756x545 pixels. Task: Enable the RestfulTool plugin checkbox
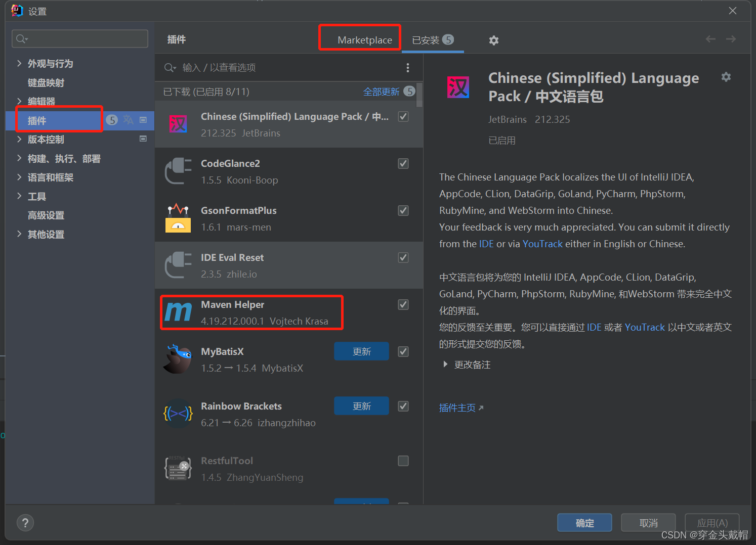coord(403,461)
